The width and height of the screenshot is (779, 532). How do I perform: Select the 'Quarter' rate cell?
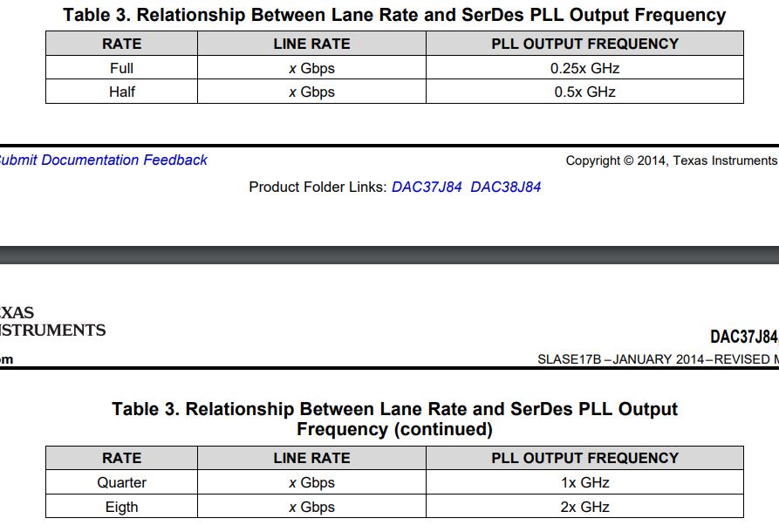121,482
